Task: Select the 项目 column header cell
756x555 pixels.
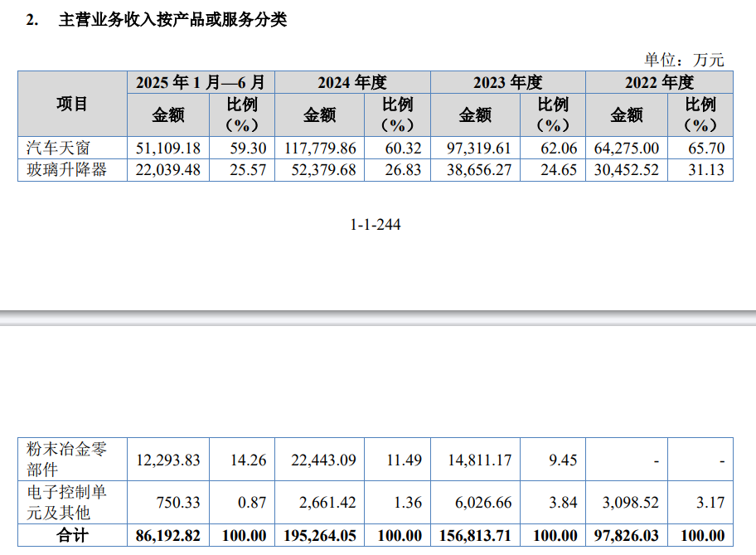Action: (x=72, y=104)
